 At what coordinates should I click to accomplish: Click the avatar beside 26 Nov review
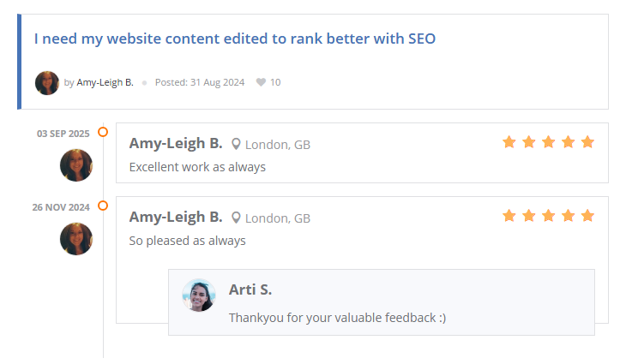click(76, 239)
